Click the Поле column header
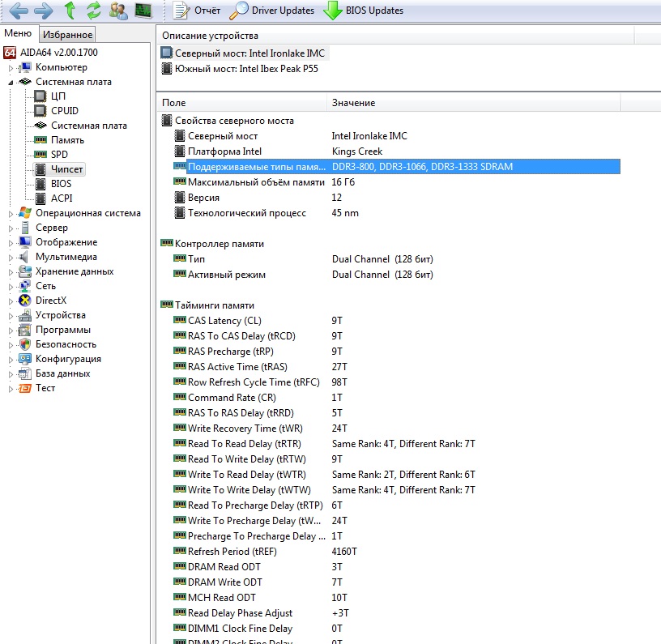The image size is (661, 644). tap(174, 103)
